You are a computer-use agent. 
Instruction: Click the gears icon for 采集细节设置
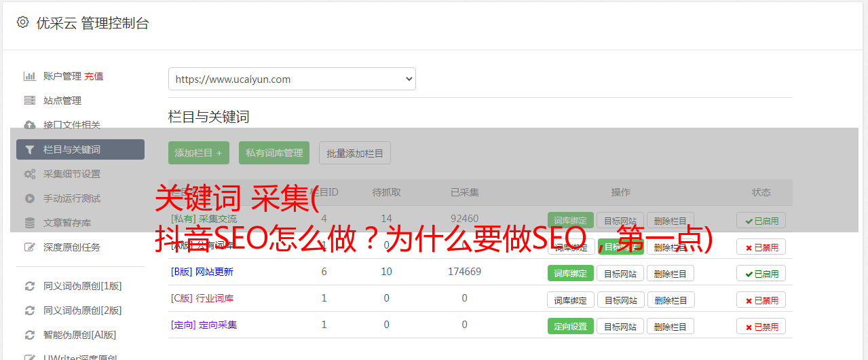point(30,174)
